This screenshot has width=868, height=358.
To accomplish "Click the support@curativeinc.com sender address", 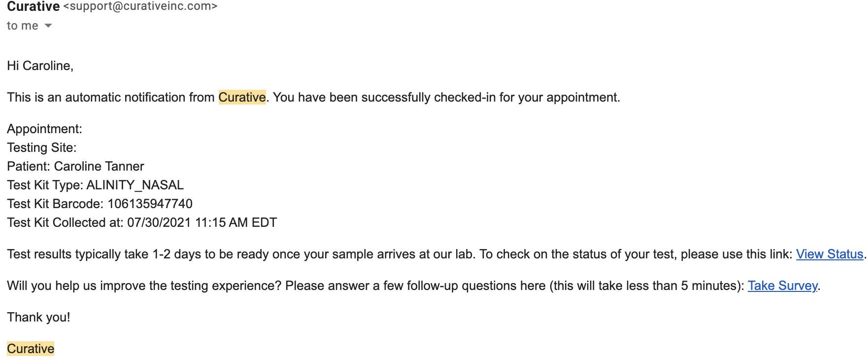I will pyautogui.click(x=140, y=6).
